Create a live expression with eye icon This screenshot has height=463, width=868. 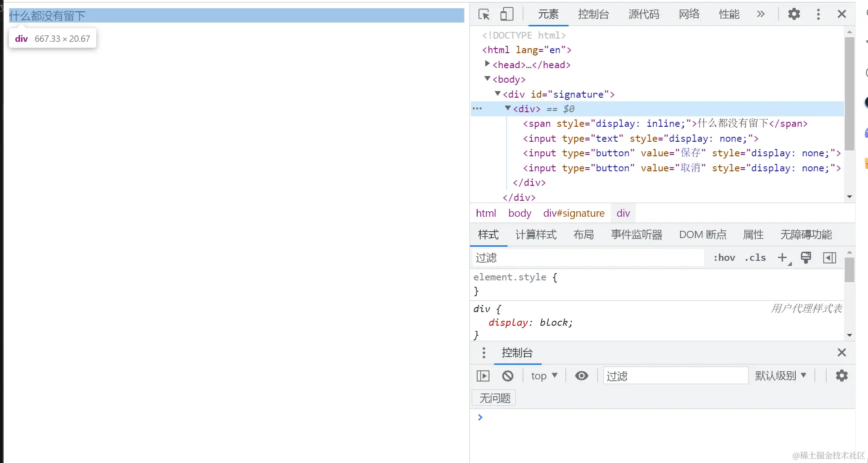click(582, 376)
